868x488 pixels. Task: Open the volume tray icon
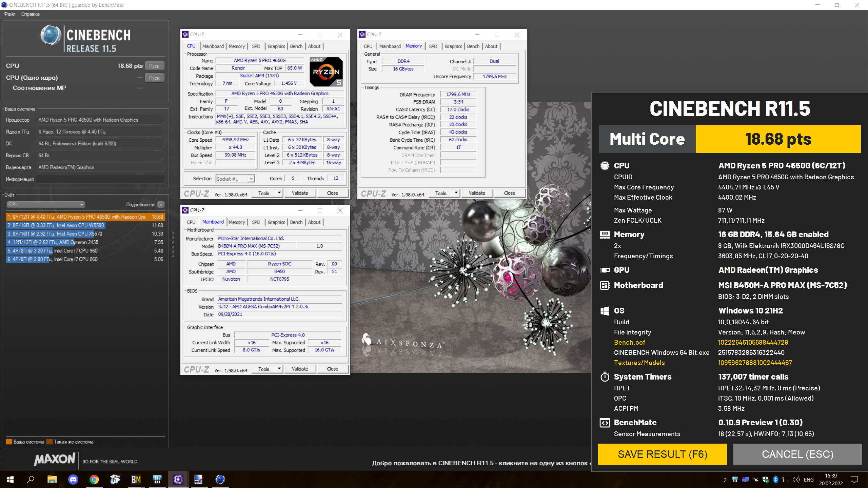coord(796,480)
